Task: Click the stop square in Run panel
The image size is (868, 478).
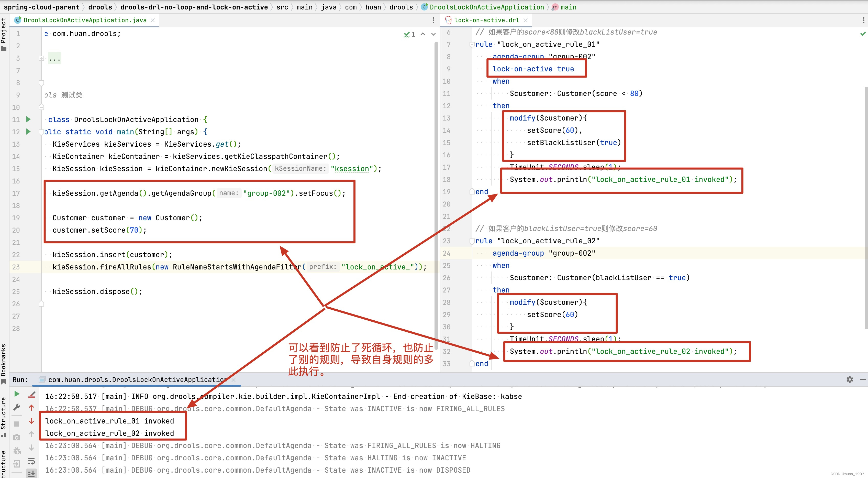Action: [x=17, y=424]
